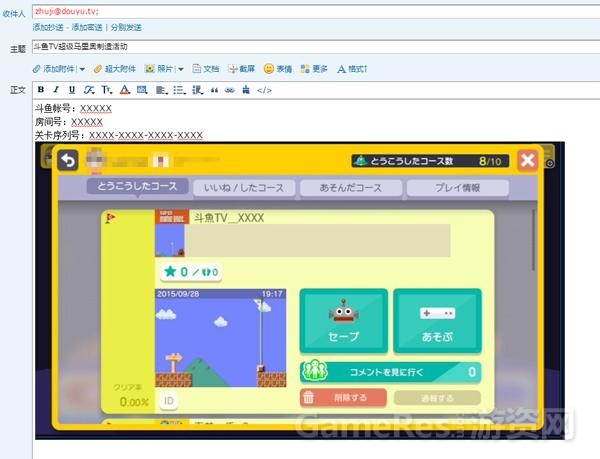Close the game panel with X

[x=528, y=160]
